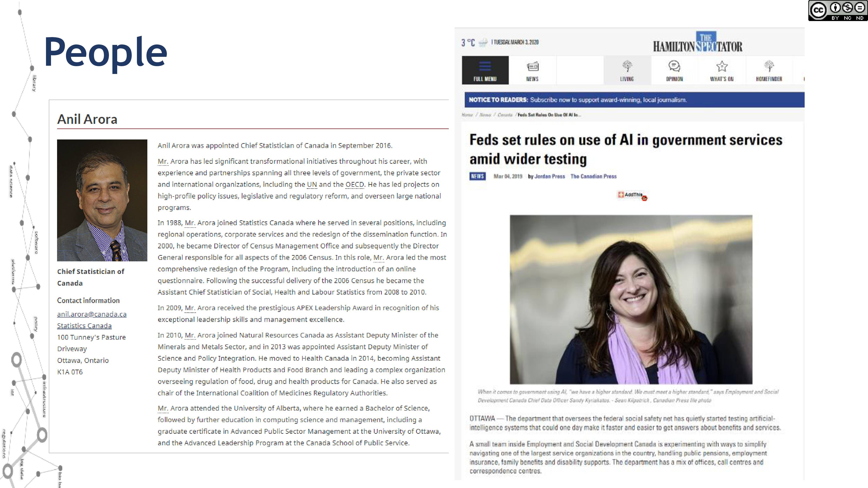The image size is (868, 488).
Task: Click the 3 °C temperature reading
Action: point(468,43)
